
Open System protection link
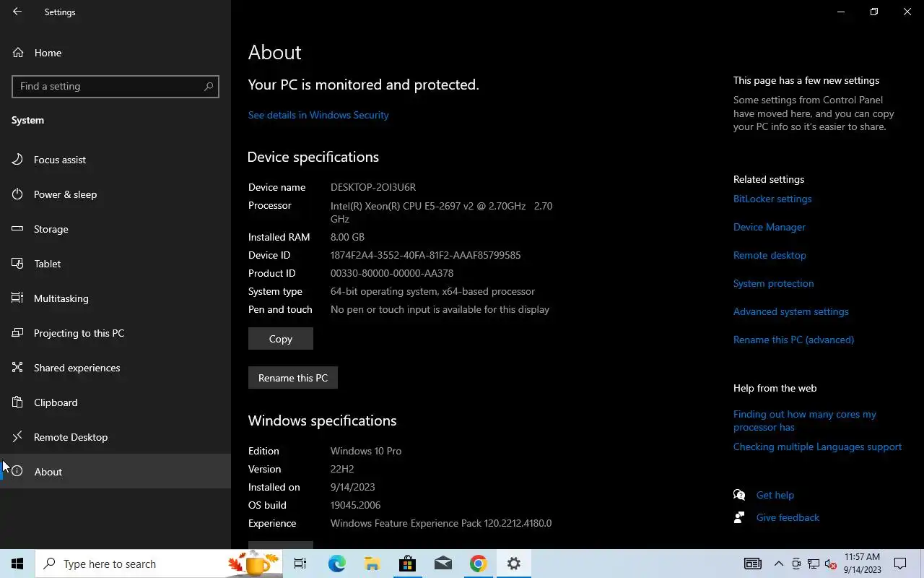click(773, 283)
